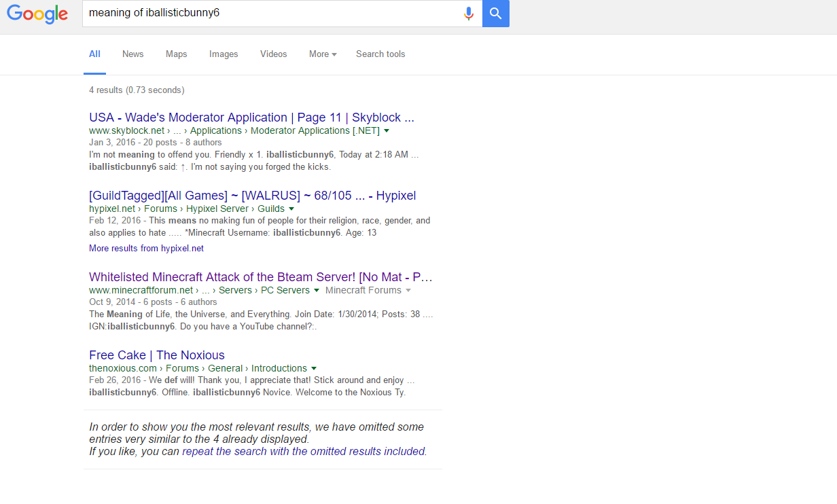Click the thenoxious.com Forums breadcrumb text

198,368
